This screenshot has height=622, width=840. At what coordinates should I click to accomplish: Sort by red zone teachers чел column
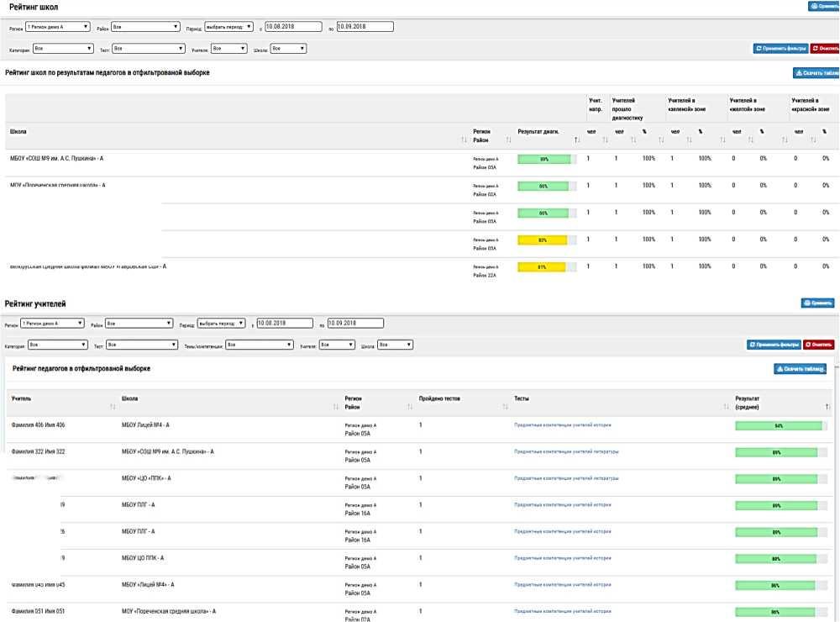pos(813,140)
